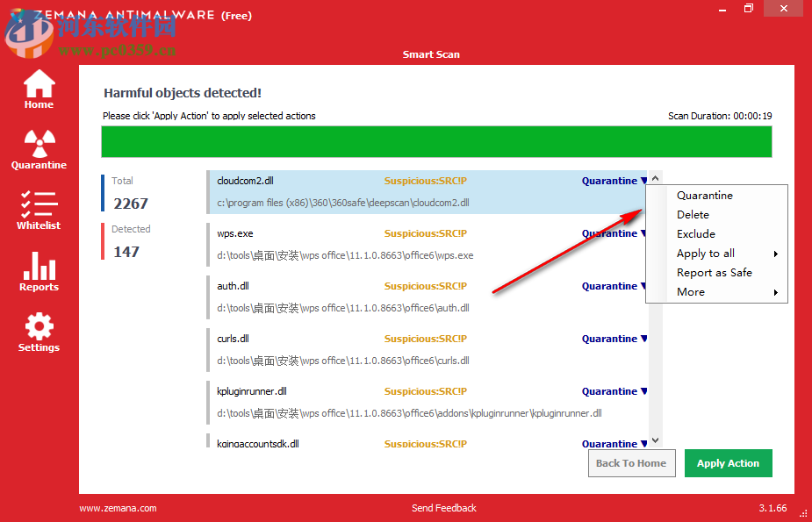This screenshot has height=522, width=812.
Task: Click the scrollbar down arrow in detection list
Action: pos(655,441)
